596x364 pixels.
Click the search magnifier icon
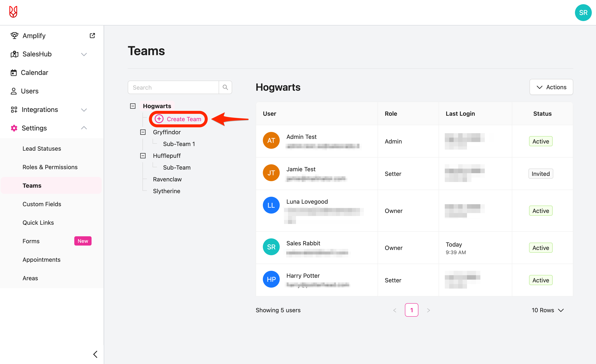225,87
